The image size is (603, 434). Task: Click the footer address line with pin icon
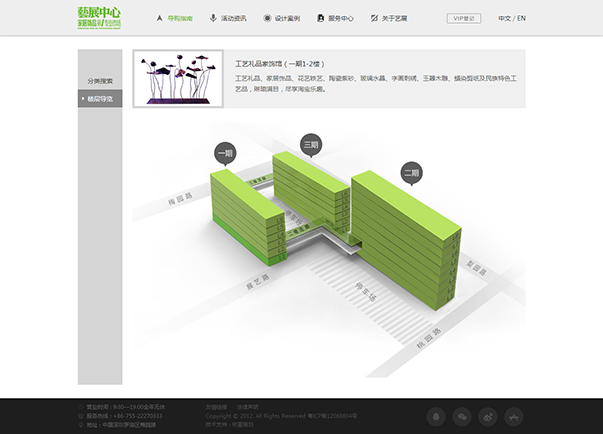[117, 425]
